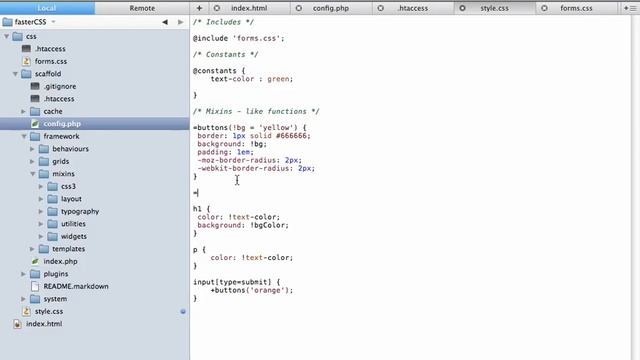The height and width of the screenshot is (360, 640).
Task: Expand the system folder
Action: tap(24, 299)
